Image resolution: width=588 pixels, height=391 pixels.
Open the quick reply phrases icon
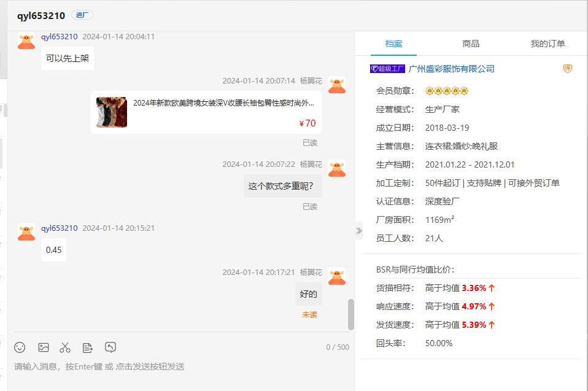[88, 347]
